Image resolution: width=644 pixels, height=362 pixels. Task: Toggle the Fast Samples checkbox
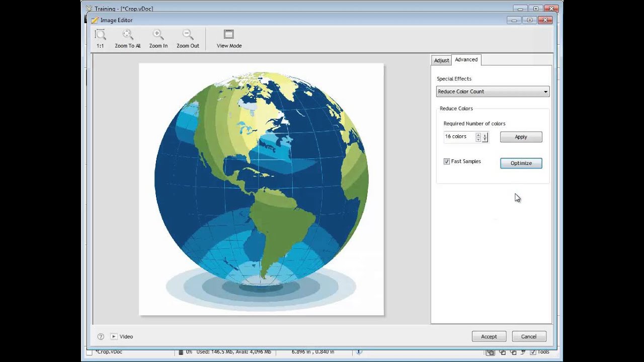tap(446, 161)
